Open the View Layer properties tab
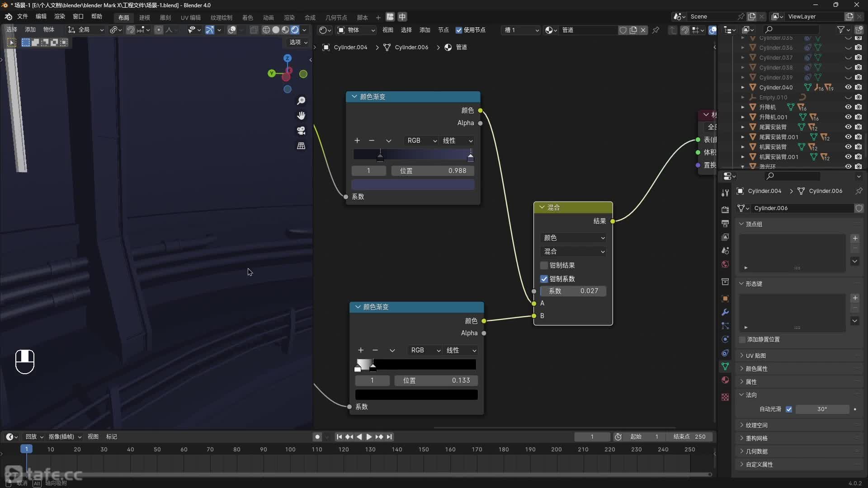 point(725,237)
